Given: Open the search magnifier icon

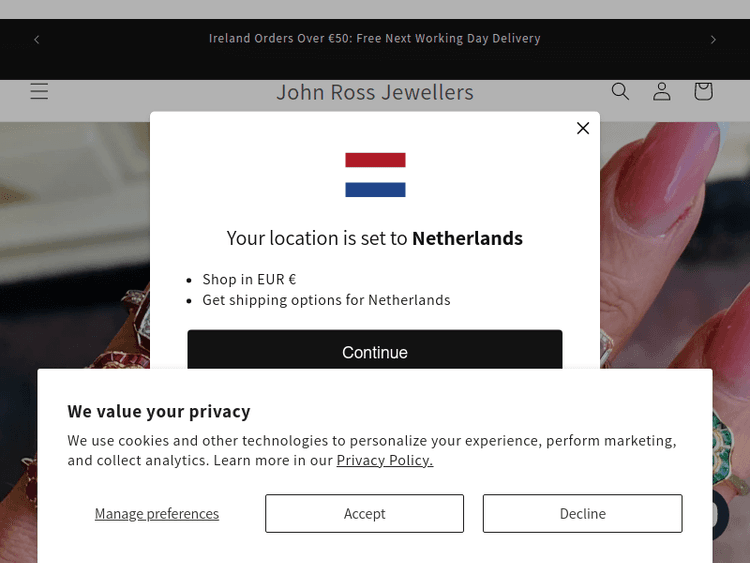Looking at the screenshot, I should coord(620,92).
